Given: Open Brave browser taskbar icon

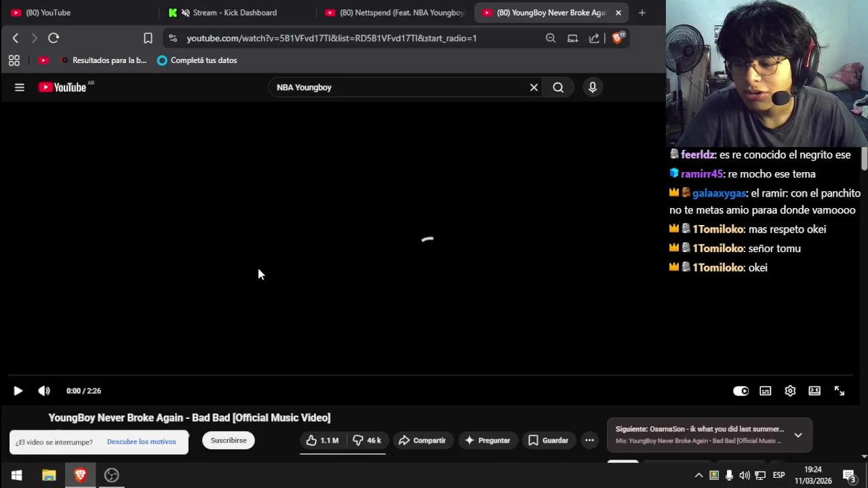Looking at the screenshot, I should click(80, 475).
